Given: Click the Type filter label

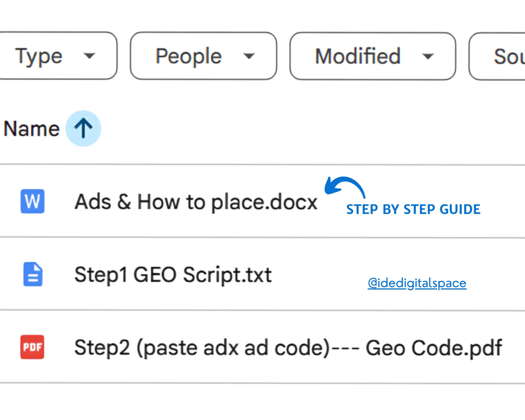Looking at the screenshot, I should pyautogui.click(x=39, y=56).
